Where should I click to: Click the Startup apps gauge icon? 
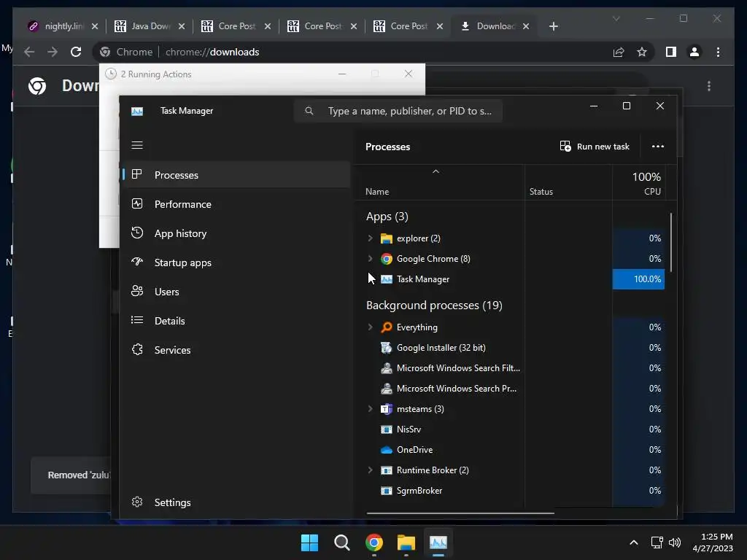(x=137, y=262)
